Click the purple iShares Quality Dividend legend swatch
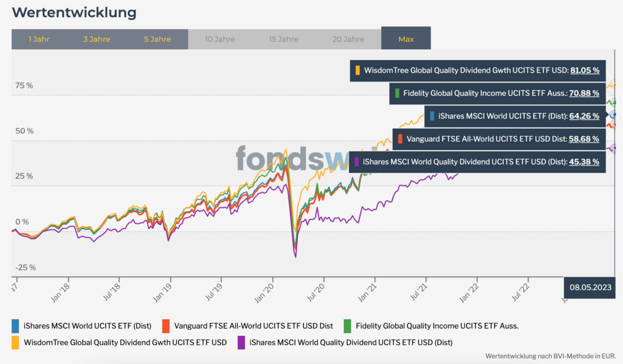Viewport: 623px width, 364px height. pyautogui.click(x=241, y=343)
